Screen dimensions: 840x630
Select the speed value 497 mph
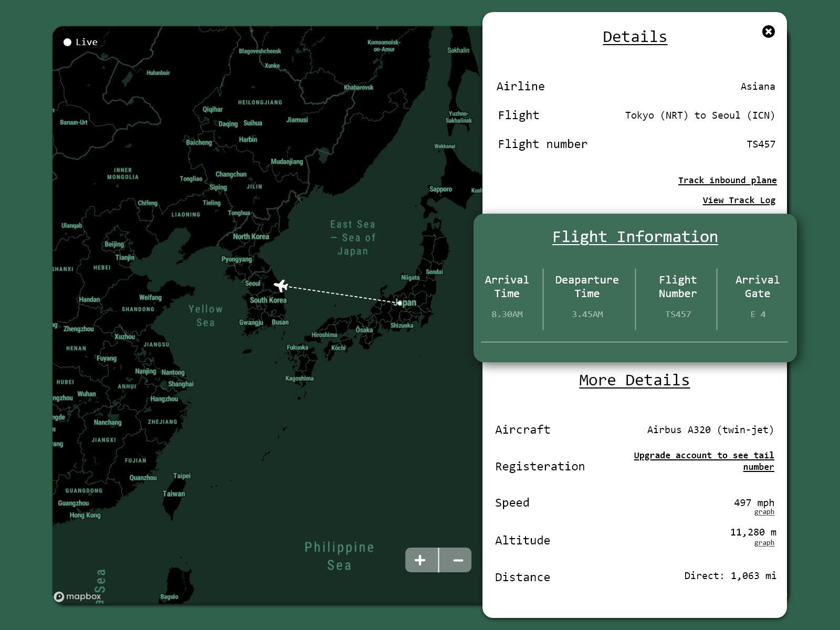pos(754,502)
